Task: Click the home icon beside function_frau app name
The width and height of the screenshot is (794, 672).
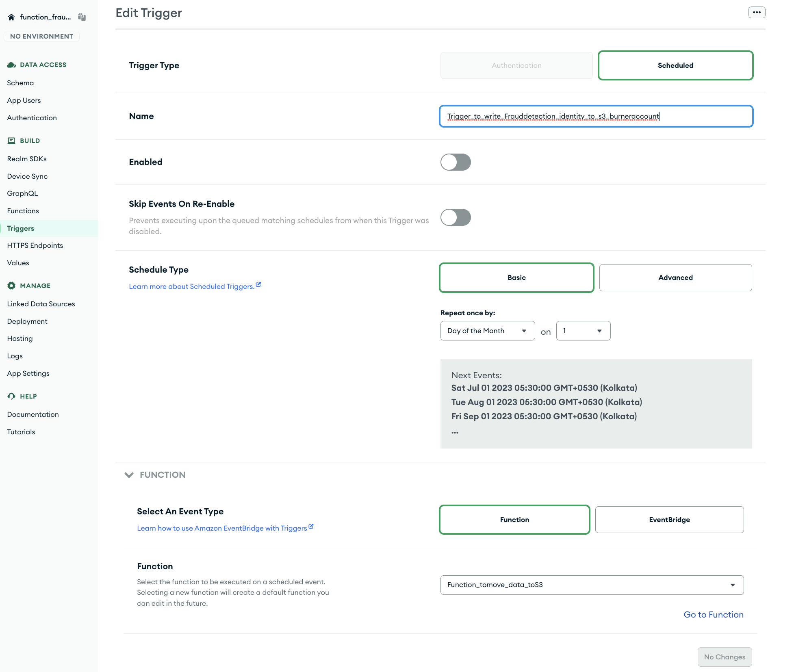Action: point(11,17)
